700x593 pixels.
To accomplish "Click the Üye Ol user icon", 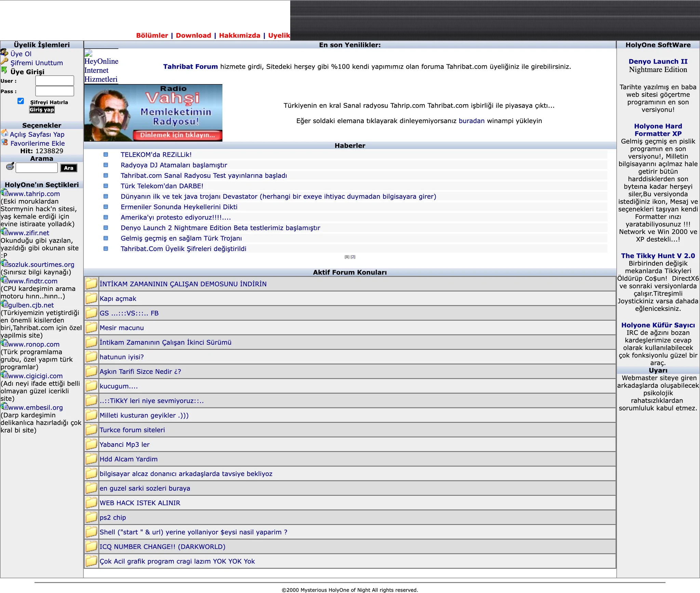I will pyautogui.click(x=4, y=53).
